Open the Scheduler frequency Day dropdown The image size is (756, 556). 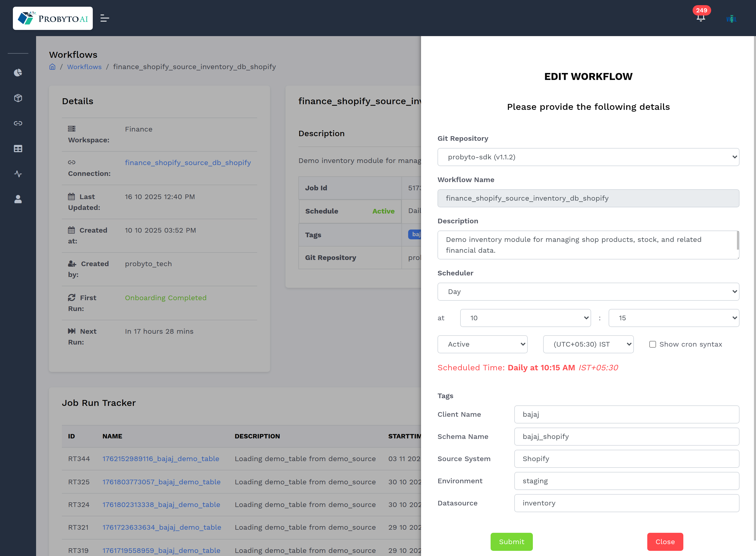pos(588,291)
